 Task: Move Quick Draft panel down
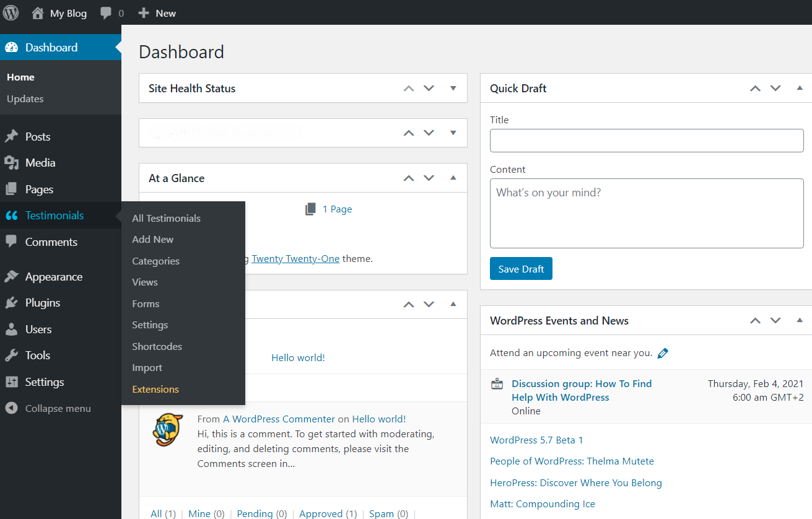pyautogui.click(x=775, y=89)
